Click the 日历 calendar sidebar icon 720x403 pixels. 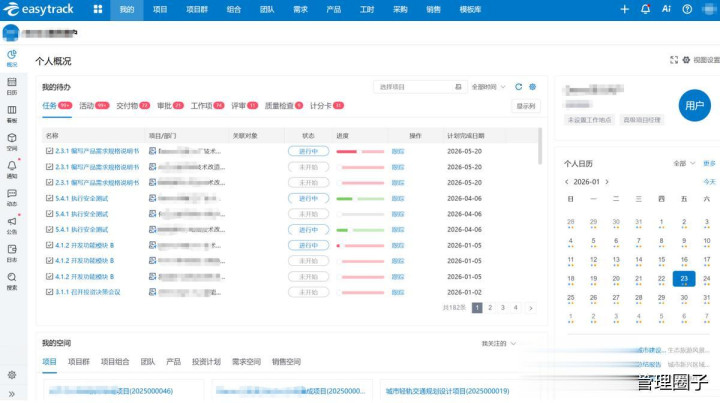11,84
